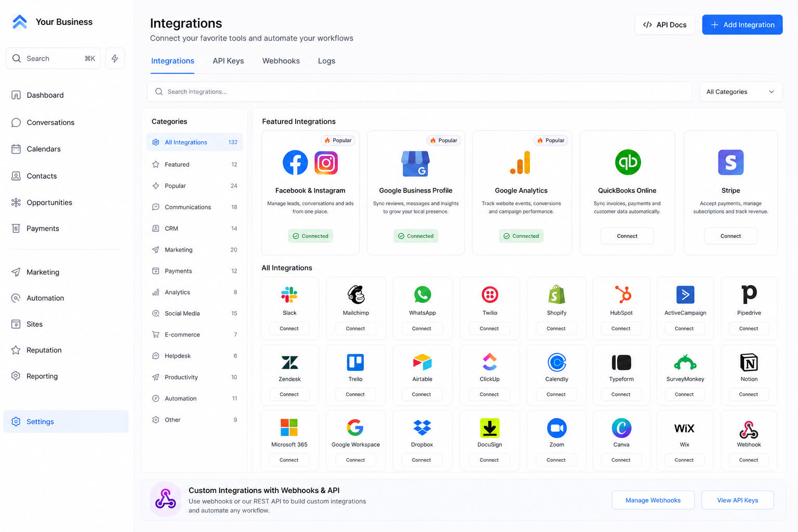The height and width of the screenshot is (532, 798).
Task: Click the Google Analytics logo icon
Action: (x=521, y=163)
